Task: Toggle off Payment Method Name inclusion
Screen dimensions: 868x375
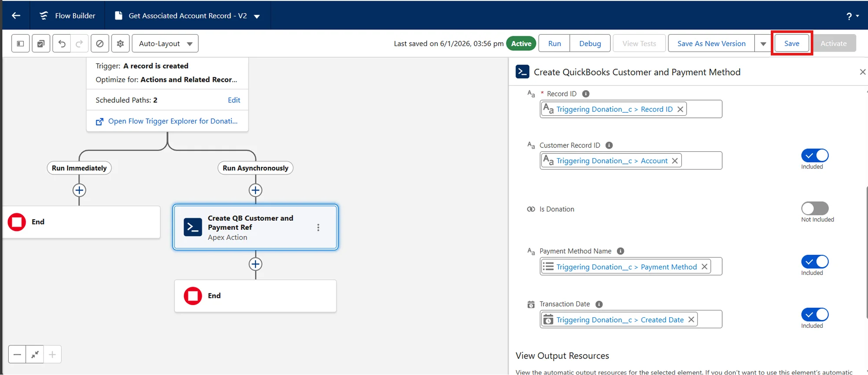Action: (815, 262)
